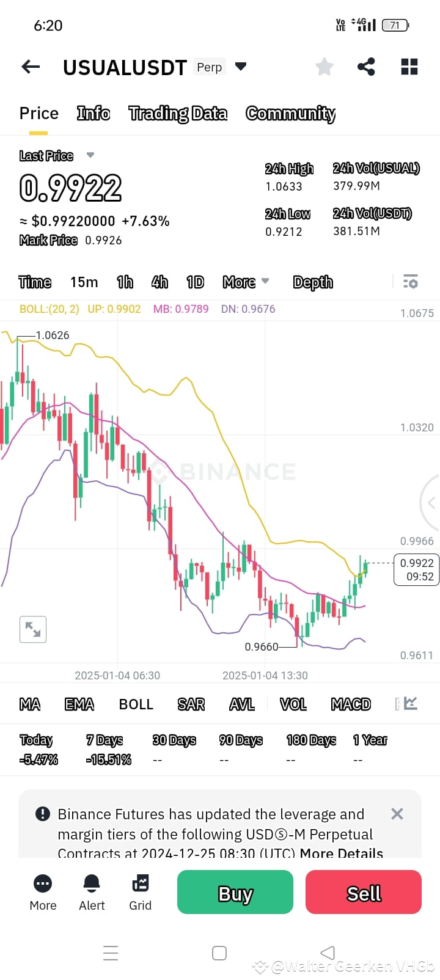Toggle the SAR indicator
Image resolution: width=440 pixels, height=980 pixels.
(x=191, y=704)
